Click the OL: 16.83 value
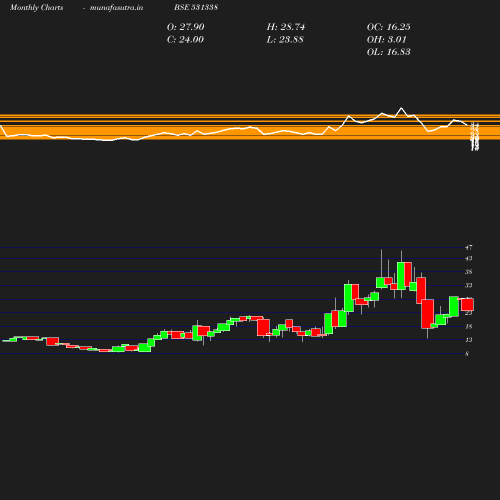The height and width of the screenshot is (500, 500). [389, 52]
